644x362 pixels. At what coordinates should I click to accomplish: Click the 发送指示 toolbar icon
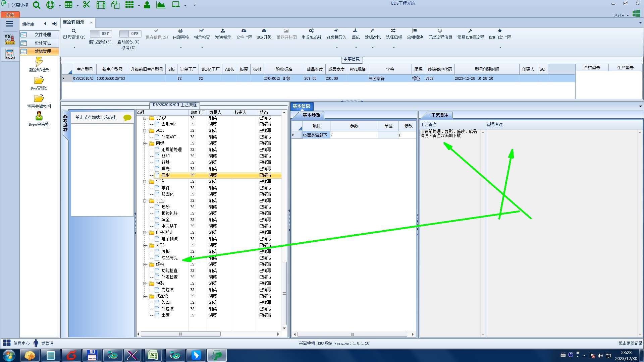point(223,31)
